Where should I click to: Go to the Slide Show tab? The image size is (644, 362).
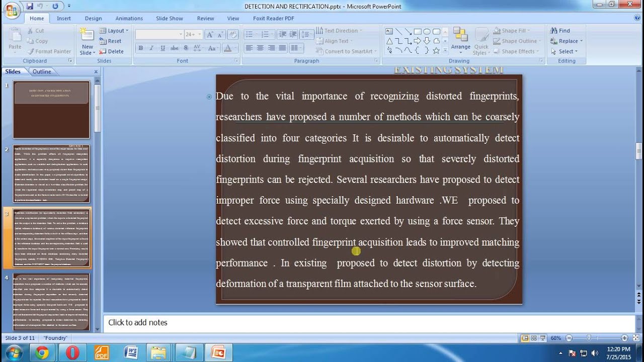170,19
